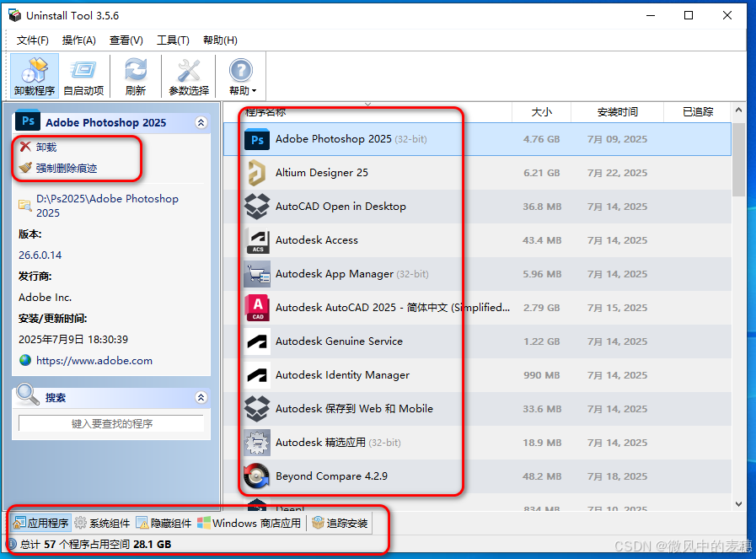Sort by the 安装时间 column header
The height and width of the screenshot is (559, 756).
click(617, 112)
